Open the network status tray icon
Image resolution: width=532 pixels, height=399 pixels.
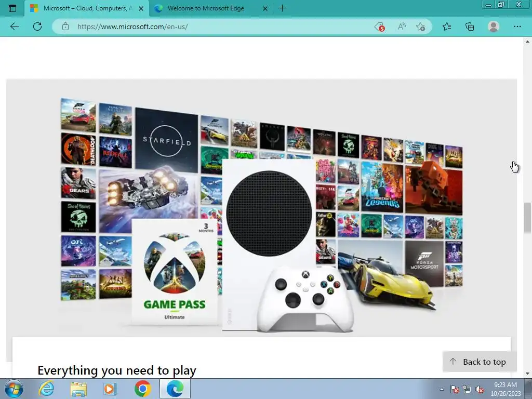click(467, 389)
